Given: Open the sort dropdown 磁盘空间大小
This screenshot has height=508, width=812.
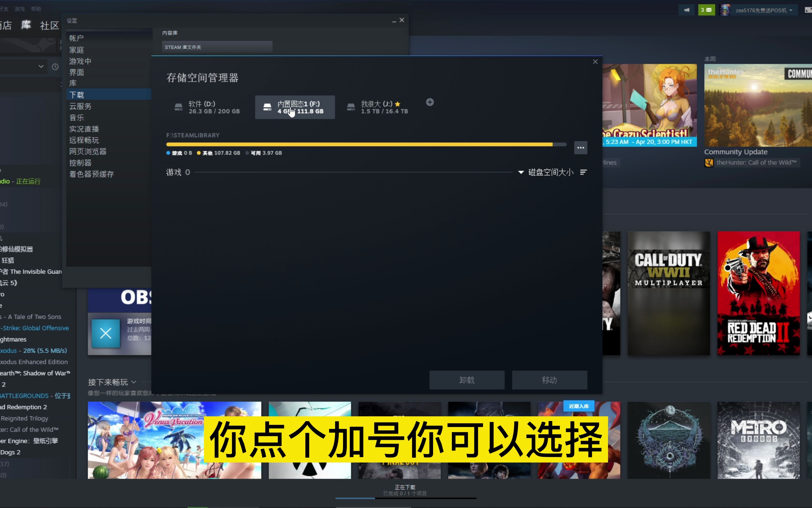Looking at the screenshot, I should [546, 172].
